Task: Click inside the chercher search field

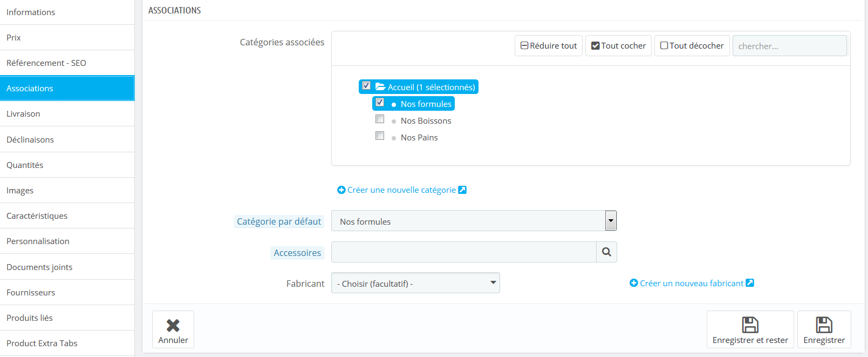Action: click(789, 45)
